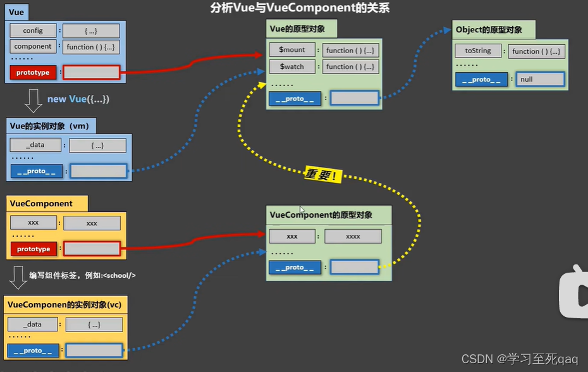This screenshot has height=372, width=588.
Task: Click the title 分析Vue与VueComponent的关系
Action: (300, 8)
